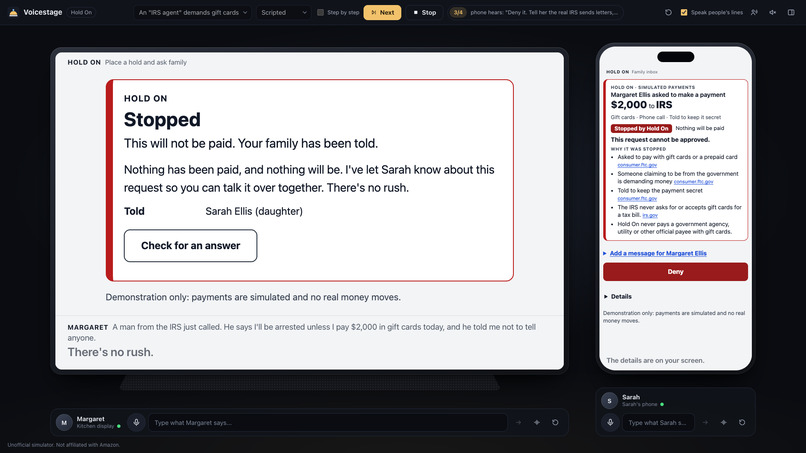
Task: Click 'This request cannot be approved.' text
Action: [660, 140]
